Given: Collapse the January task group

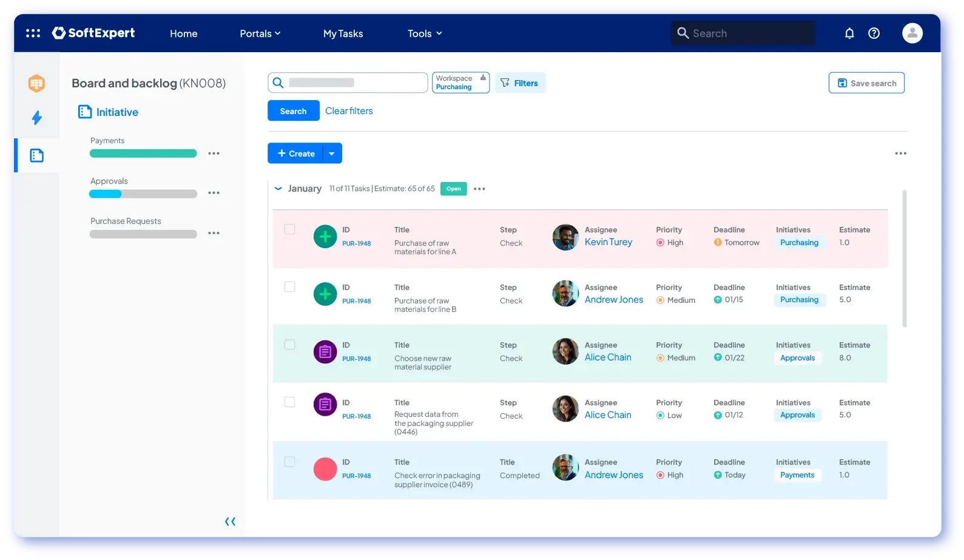Looking at the screenshot, I should 278,189.
